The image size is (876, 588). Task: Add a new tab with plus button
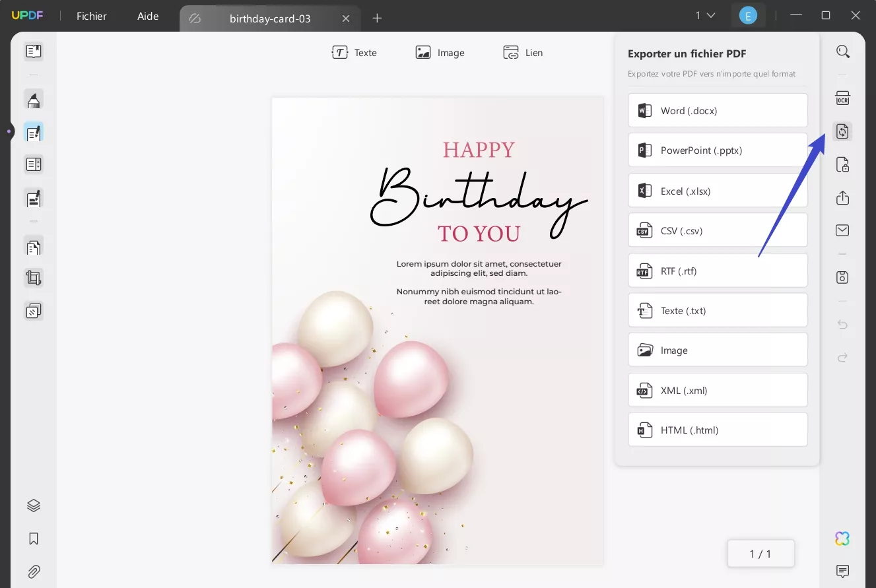(377, 18)
